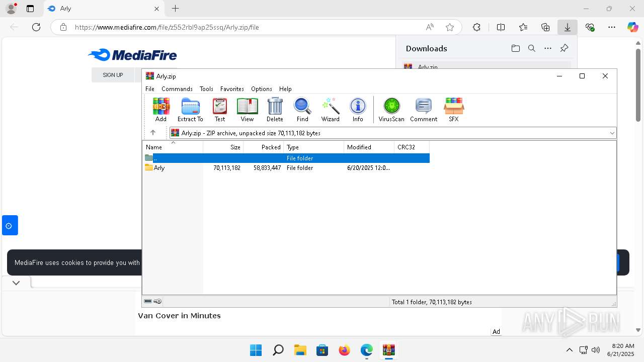644x362 pixels.
Task: Click the MediaFire SIGN UP button
Action: (113, 75)
